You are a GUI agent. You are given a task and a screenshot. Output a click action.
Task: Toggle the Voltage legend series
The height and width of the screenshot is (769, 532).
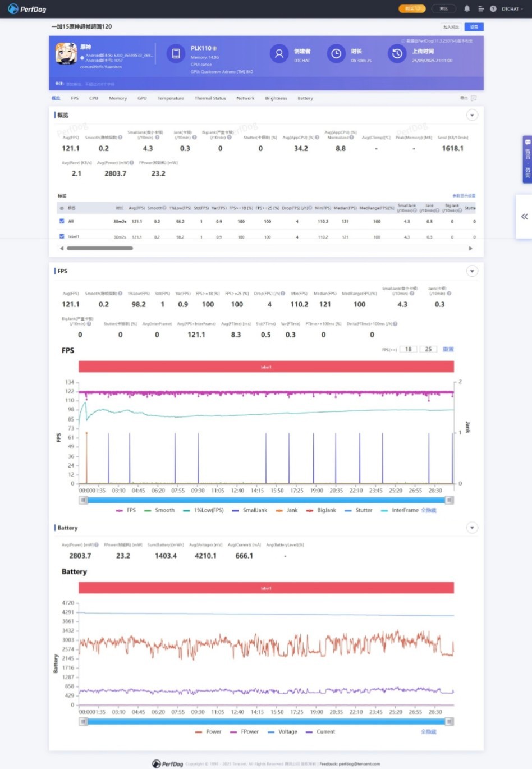pos(282,731)
